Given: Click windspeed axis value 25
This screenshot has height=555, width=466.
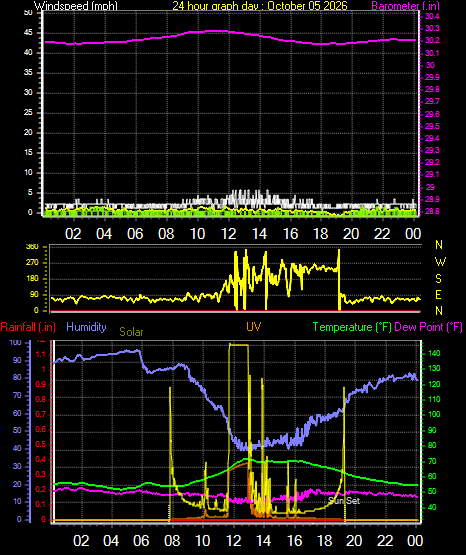Looking at the screenshot, I should pos(28,113).
